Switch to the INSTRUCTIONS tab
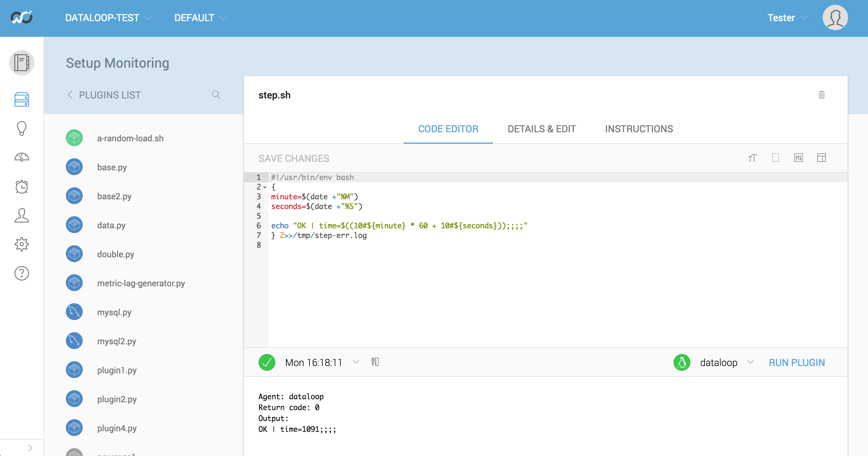This screenshot has height=456, width=868. pyautogui.click(x=639, y=129)
